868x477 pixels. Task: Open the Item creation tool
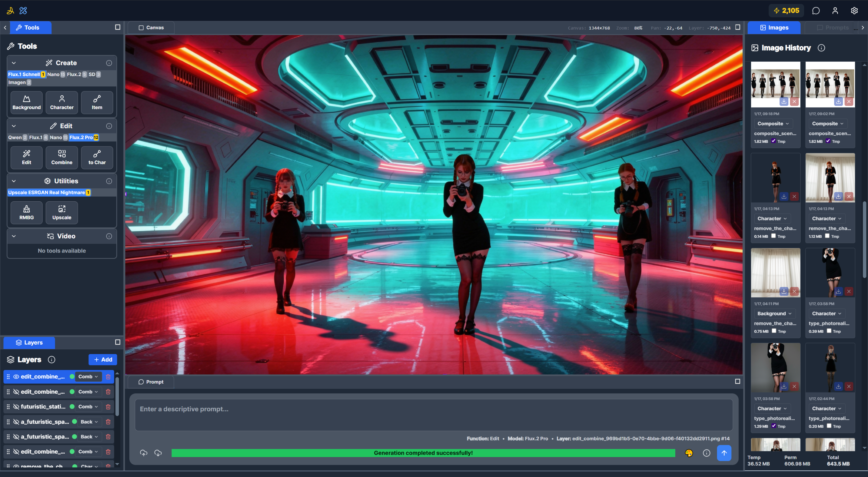97,102
